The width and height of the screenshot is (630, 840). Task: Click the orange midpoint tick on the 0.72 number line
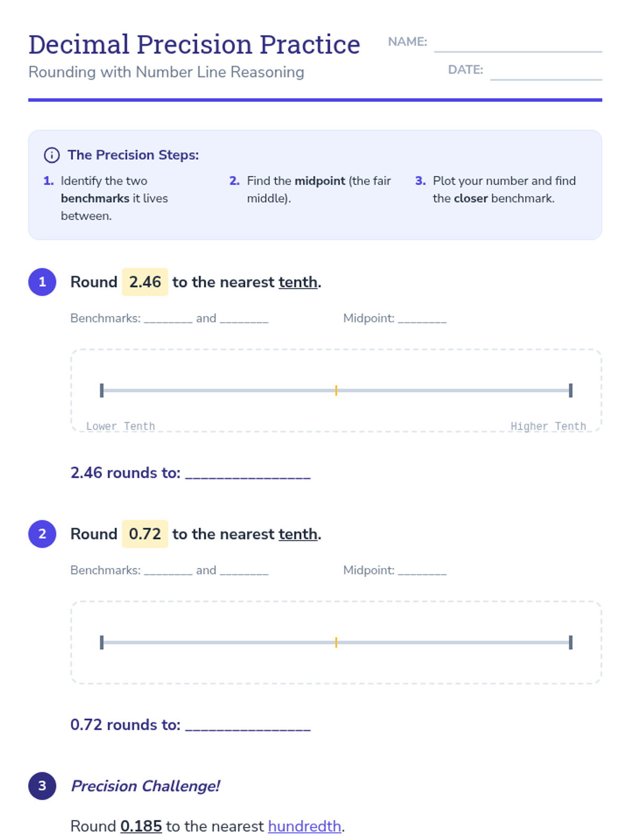point(336,642)
